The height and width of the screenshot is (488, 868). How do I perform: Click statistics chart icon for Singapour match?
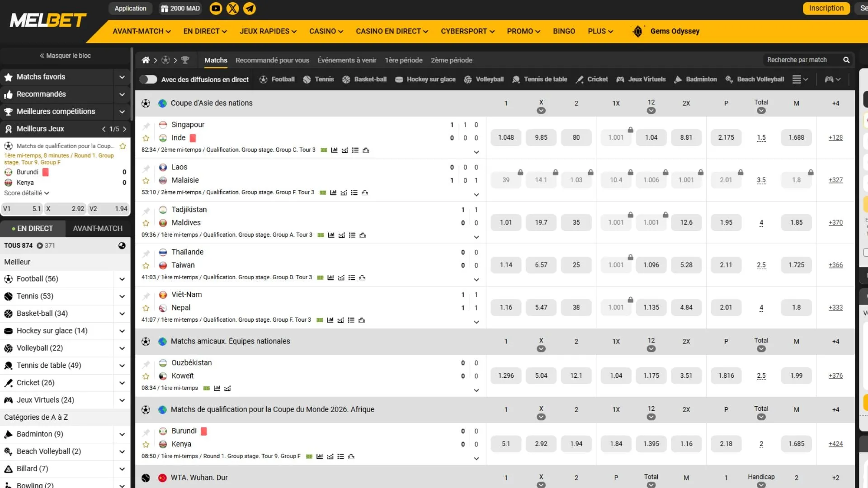pyautogui.click(x=334, y=150)
